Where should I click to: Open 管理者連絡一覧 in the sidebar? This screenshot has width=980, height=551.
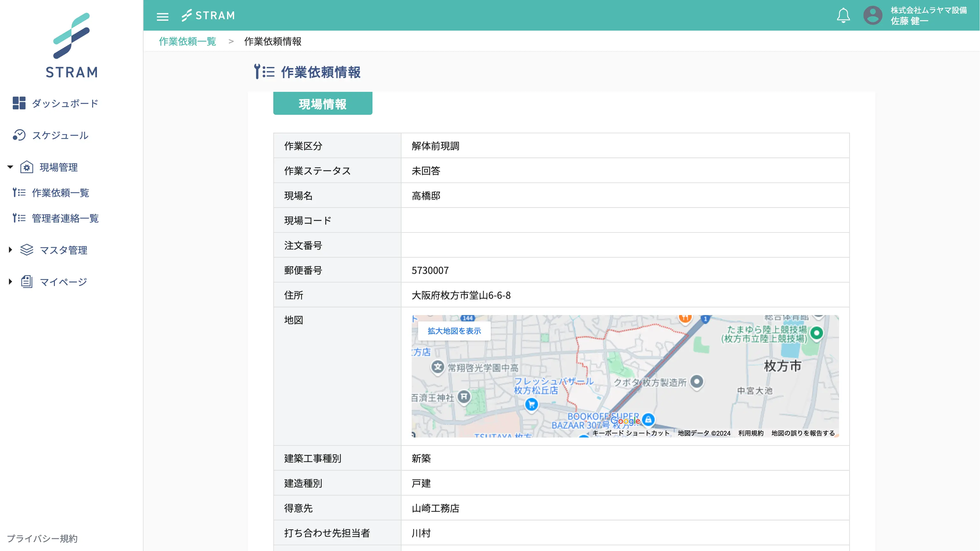pos(65,218)
